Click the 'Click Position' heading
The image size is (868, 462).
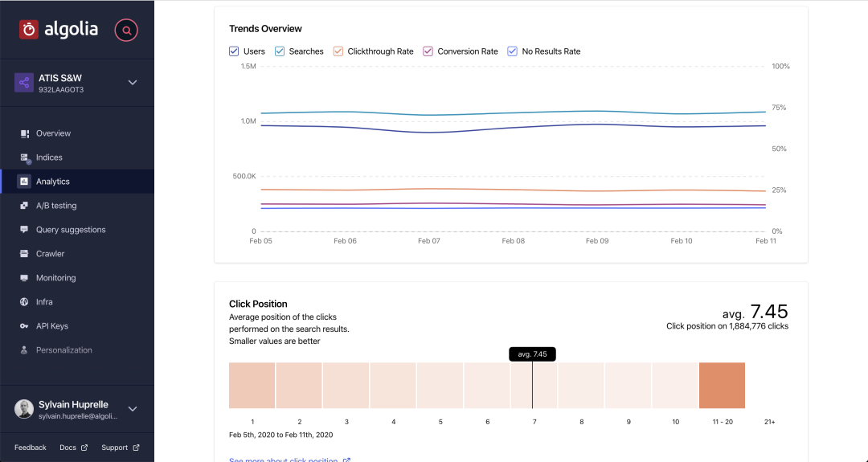[x=258, y=304]
